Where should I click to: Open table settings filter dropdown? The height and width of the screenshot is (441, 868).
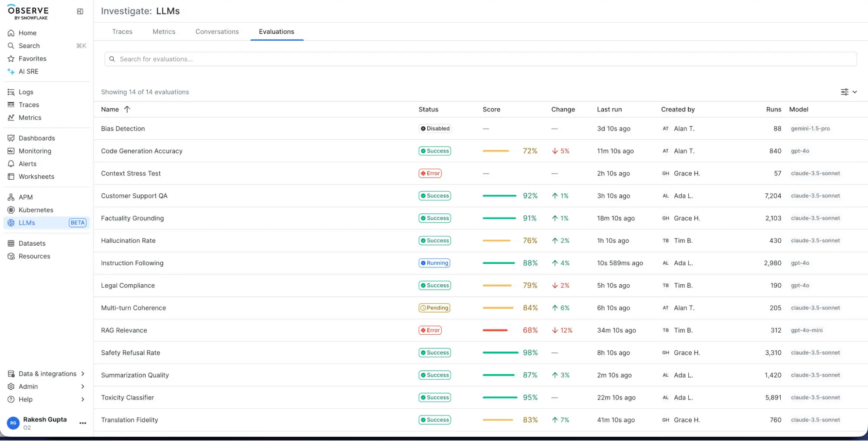[x=848, y=92]
